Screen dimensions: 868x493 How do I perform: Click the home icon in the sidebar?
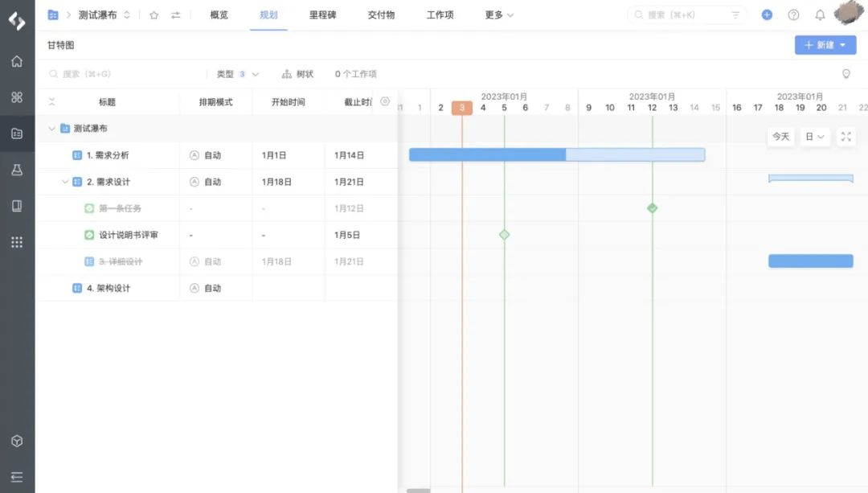(x=17, y=60)
